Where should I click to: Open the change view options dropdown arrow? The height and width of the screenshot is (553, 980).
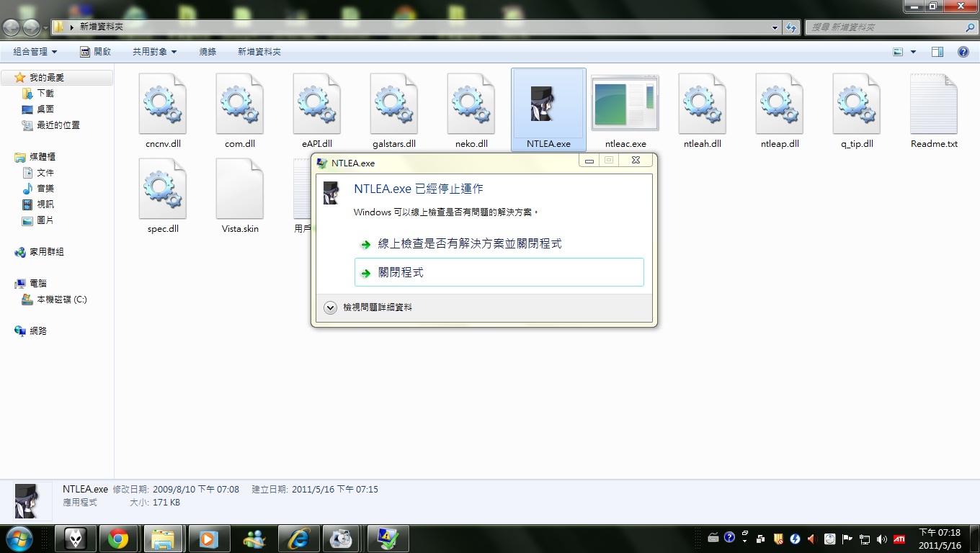(914, 52)
